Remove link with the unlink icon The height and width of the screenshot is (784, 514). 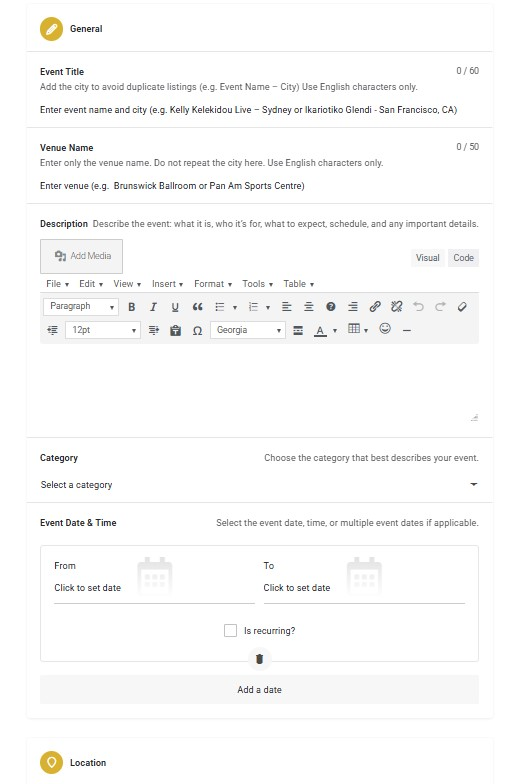pyautogui.click(x=396, y=306)
